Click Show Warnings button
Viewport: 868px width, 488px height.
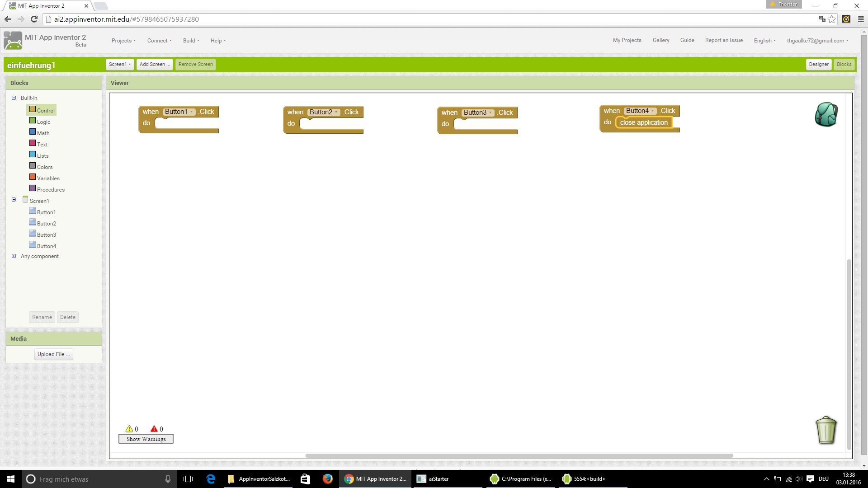point(146,439)
